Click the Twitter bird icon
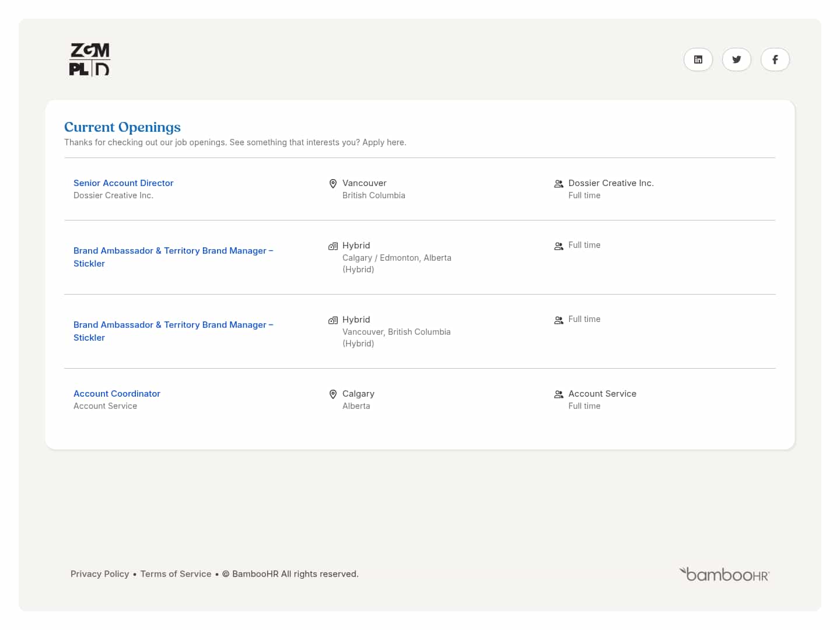The height and width of the screenshot is (630, 840). [737, 60]
